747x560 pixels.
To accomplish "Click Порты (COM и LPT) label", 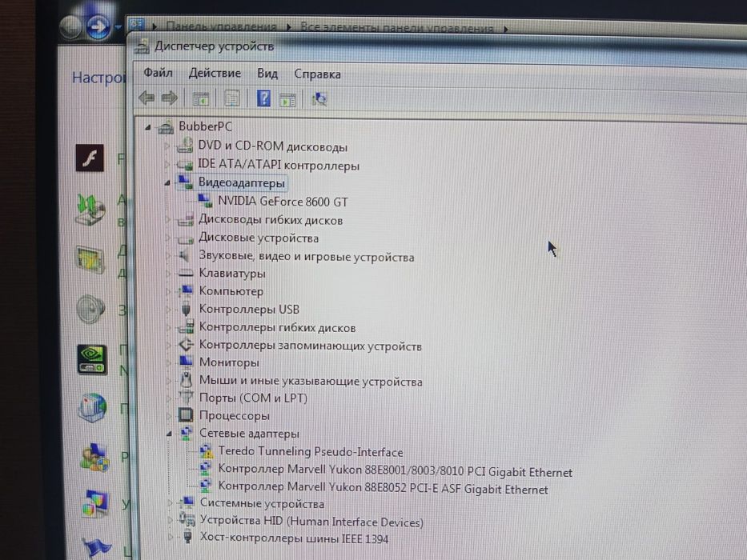I will coord(253,398).
